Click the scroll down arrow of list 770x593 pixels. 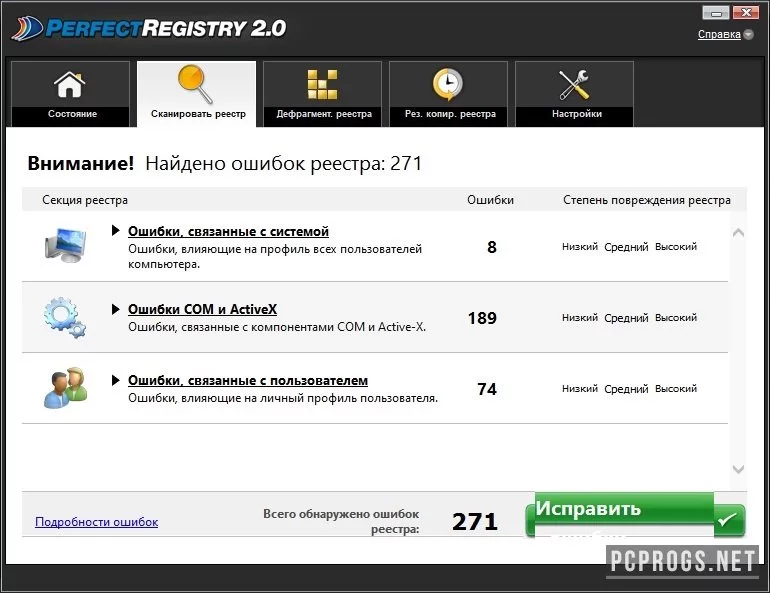coord(738,469)
